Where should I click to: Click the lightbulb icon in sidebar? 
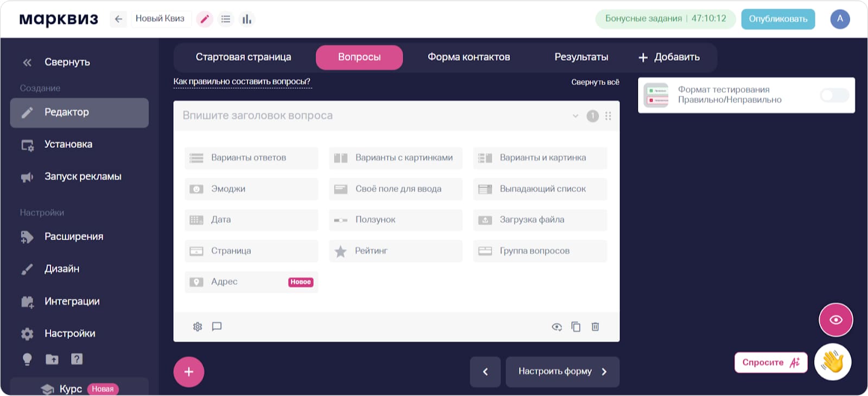pos(27,359)
